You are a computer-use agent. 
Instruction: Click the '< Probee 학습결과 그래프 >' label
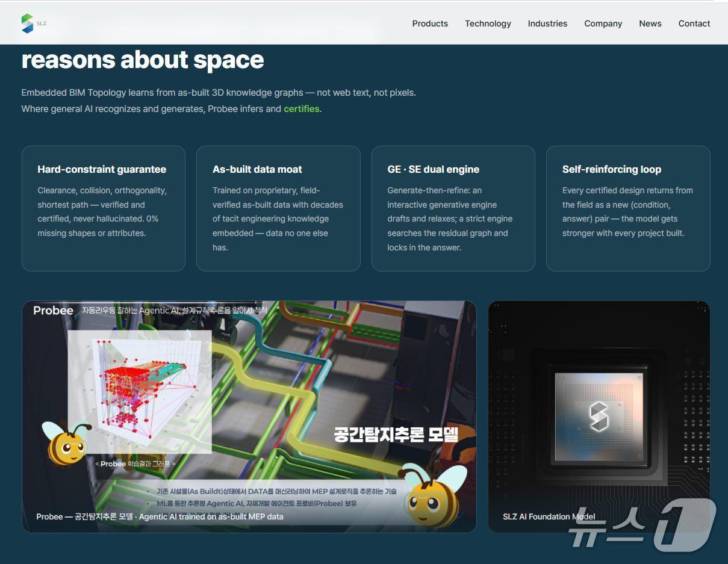tap(135, 463)
